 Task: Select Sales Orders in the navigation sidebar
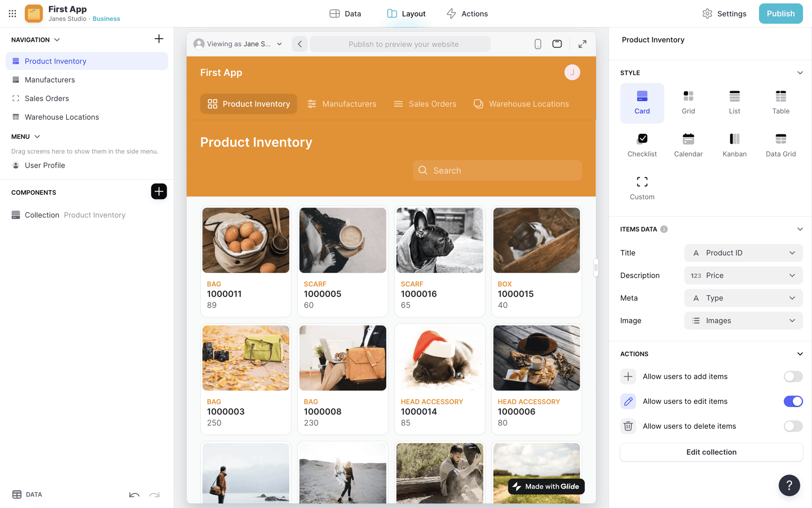click(x=87, y=98)
